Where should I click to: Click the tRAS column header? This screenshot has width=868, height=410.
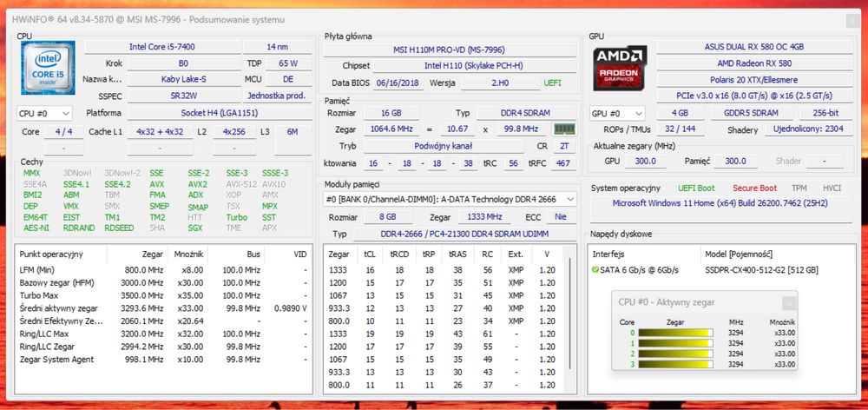coord(457,255)
